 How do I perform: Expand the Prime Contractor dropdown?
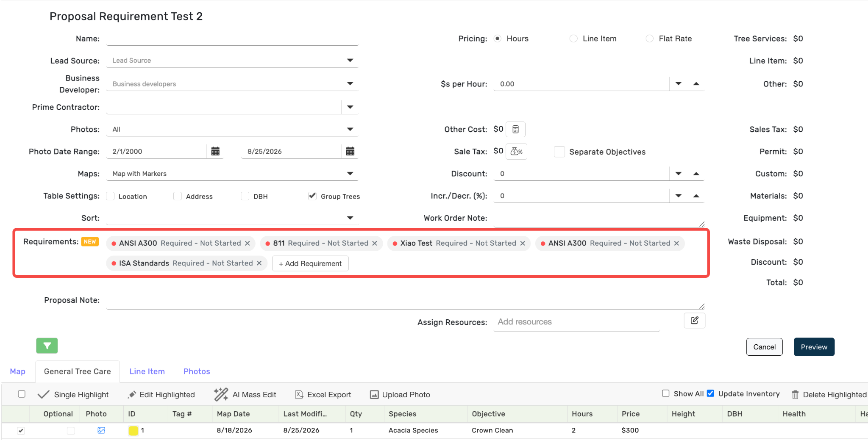point(350,107)
